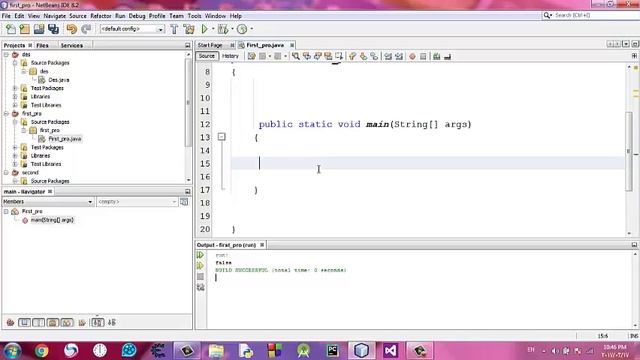Click the Clean and Build icon

click(x=189, y=29)
